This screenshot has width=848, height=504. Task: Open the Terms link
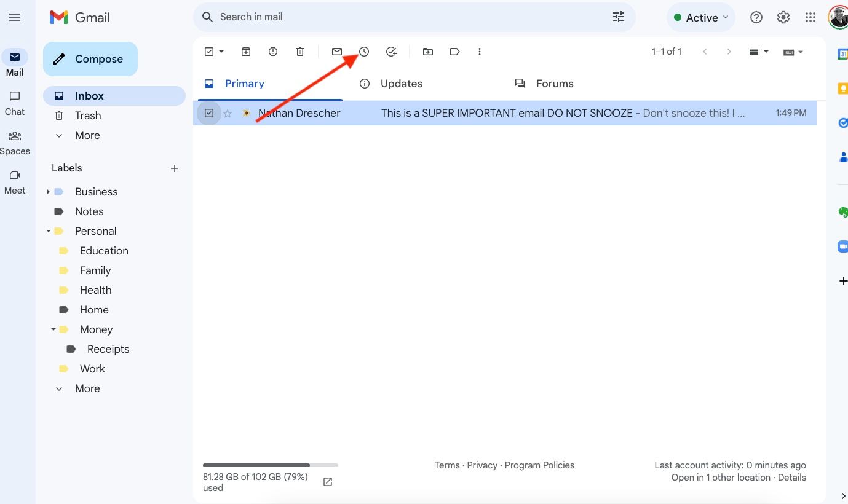coord(447,465)
